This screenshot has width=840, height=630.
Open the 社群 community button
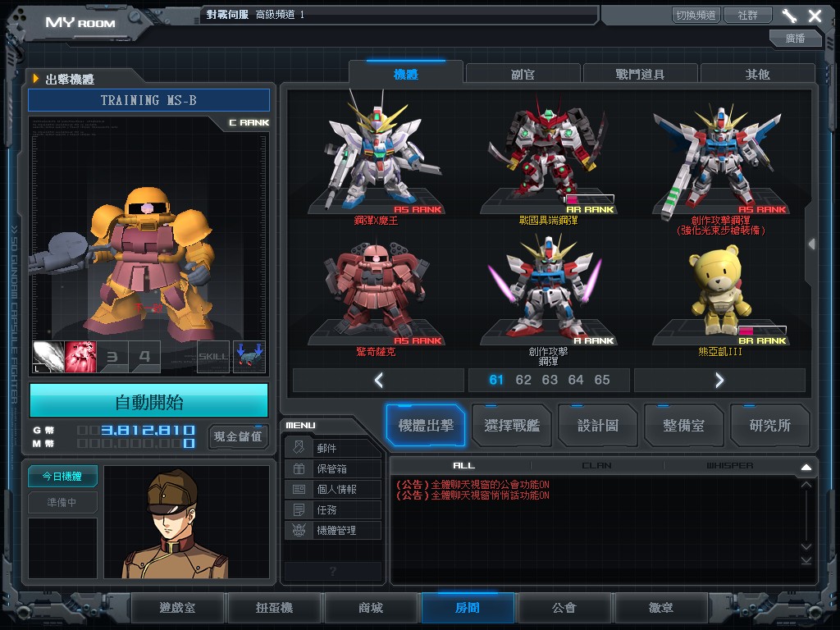click(x=748, y=15)
